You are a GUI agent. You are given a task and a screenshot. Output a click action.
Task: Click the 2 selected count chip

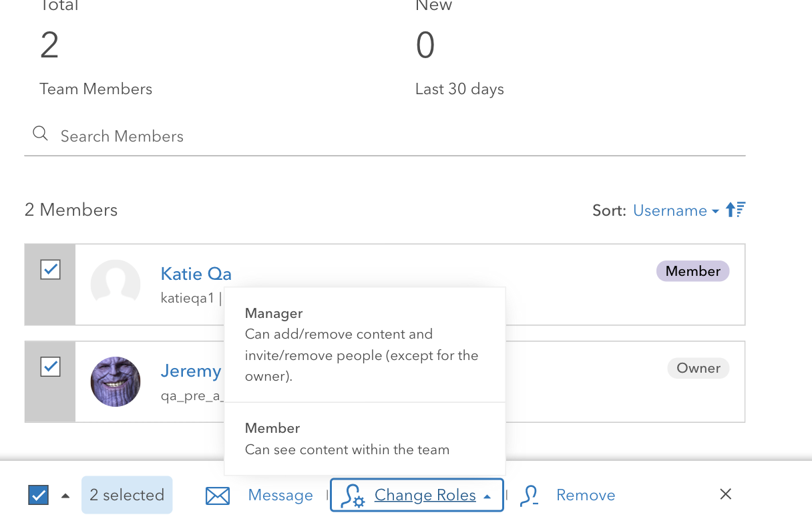pos(127,494)
